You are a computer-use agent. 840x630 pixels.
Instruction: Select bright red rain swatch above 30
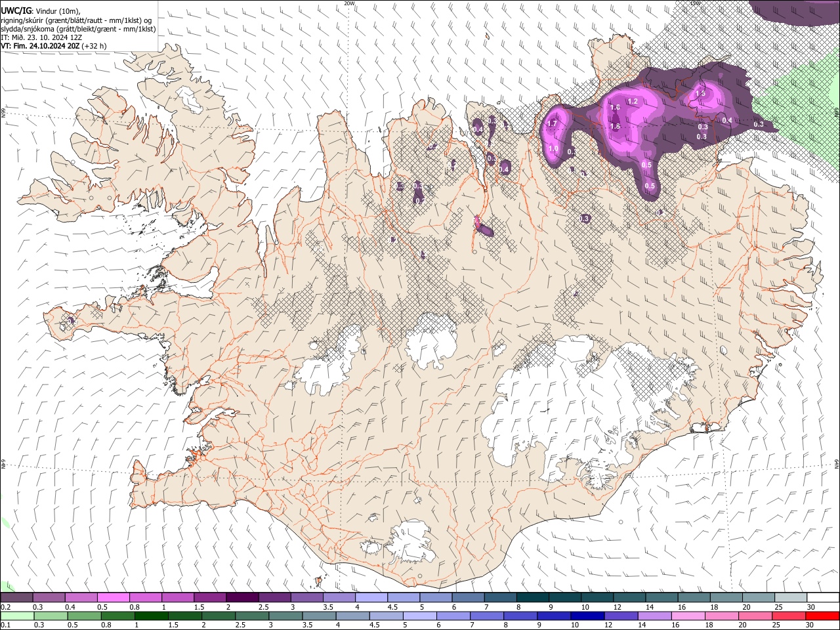pos(822,616)
